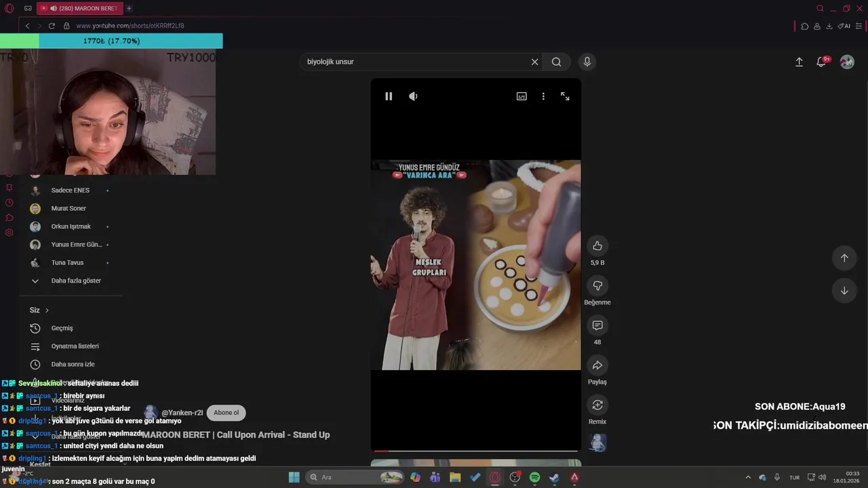This screenshot has width=868, height=488.
Task: Remix this short
Action: (x=597, y=405)
